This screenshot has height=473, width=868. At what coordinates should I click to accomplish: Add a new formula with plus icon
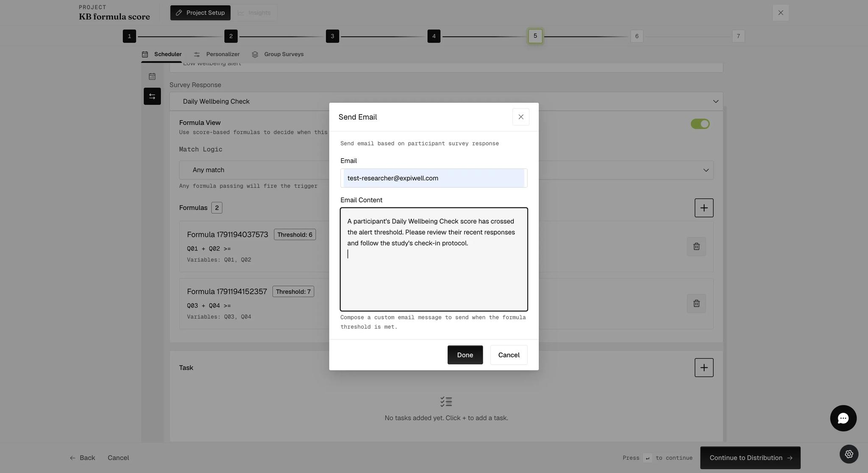(704, 208)
